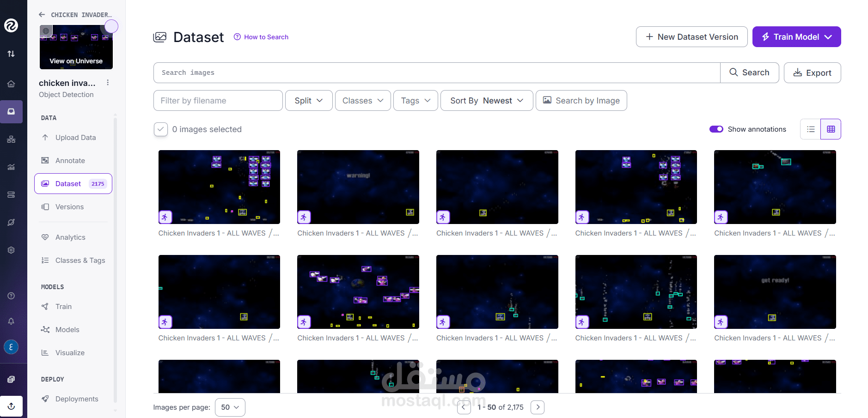Click the '1 - 50 of 2,175' page count
The width and height of the screenshot is (868, 418).
tap(501, 407)
